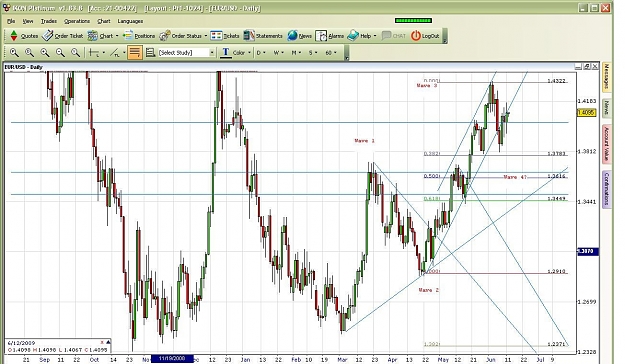Open the 60 minute timeframe dropdown

331,53
